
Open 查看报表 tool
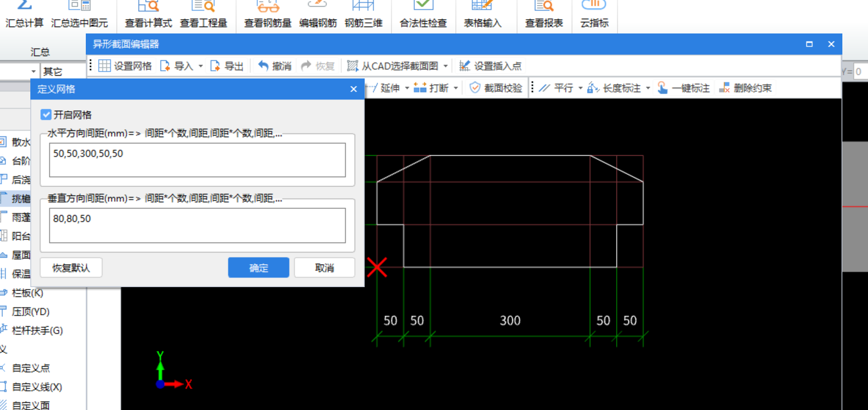coord(544,14)
